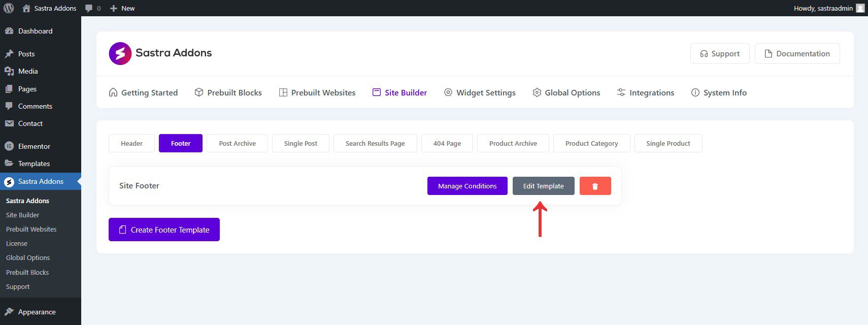Screen dimensions: 868x325
Task: Switch to the 404 Page tab
Action: pyautogui.click(x=447, y=143)
